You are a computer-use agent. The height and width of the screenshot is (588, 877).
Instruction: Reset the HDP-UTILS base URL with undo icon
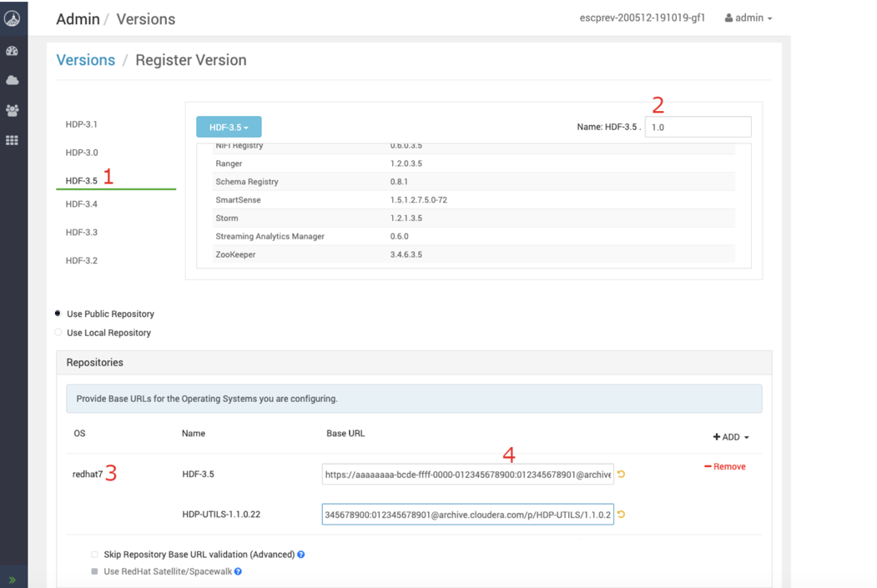622,515
